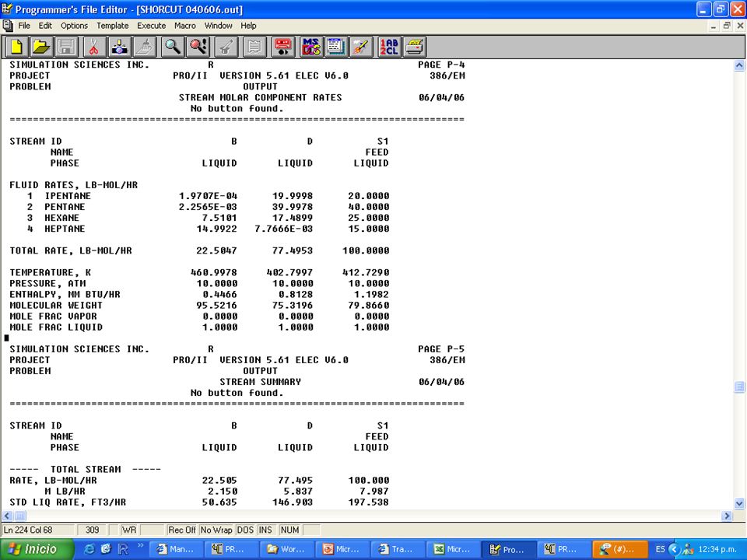Click the grey R quick launch icon
Screen dimensions: 747x560
[122, 549]
